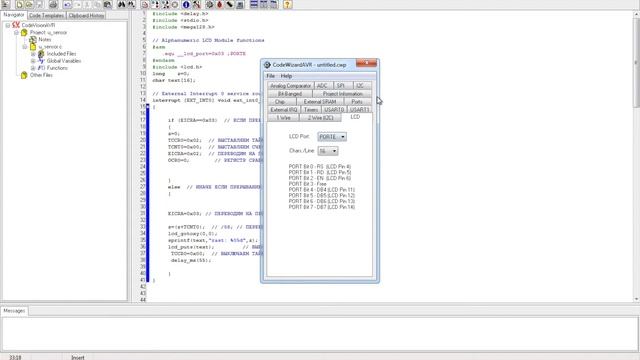Open the CodeWizardAVR File menu
The width and height of the screenshot is (640, 360).
(270, 76)
